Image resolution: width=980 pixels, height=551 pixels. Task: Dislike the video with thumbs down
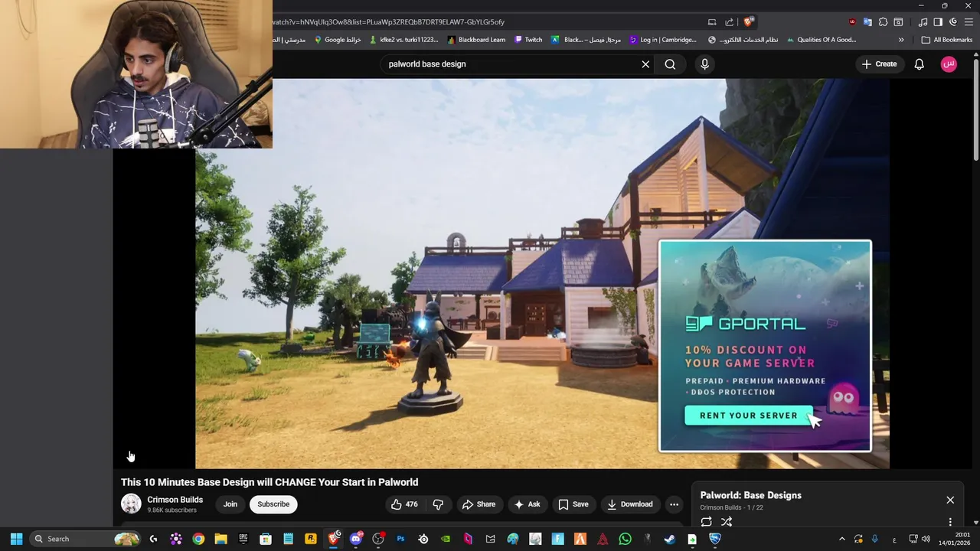[x=438, y=504]
